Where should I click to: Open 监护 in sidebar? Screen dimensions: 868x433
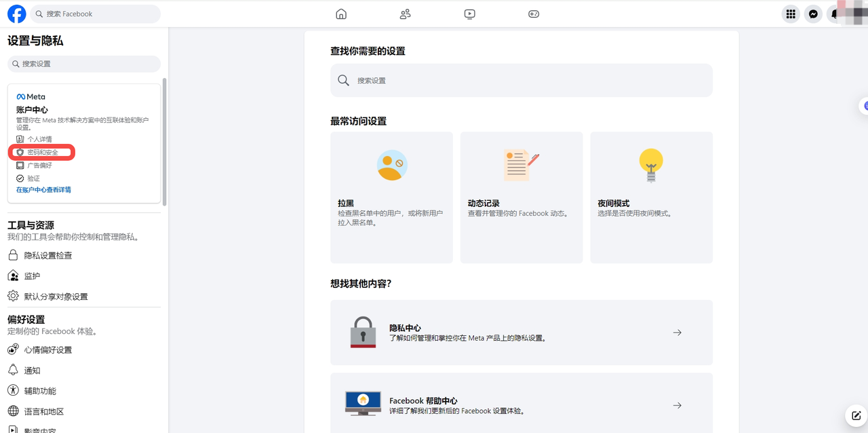pos(32,276)
